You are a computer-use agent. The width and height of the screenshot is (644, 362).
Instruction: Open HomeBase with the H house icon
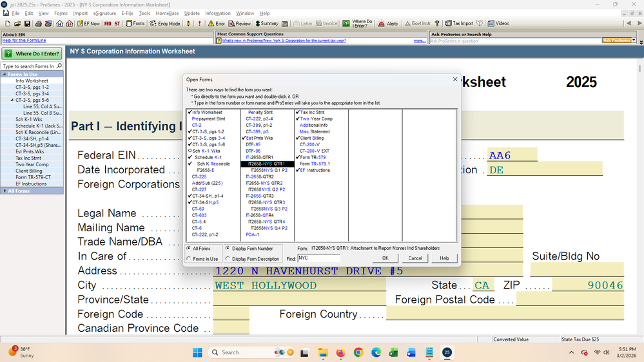(59, 24)
